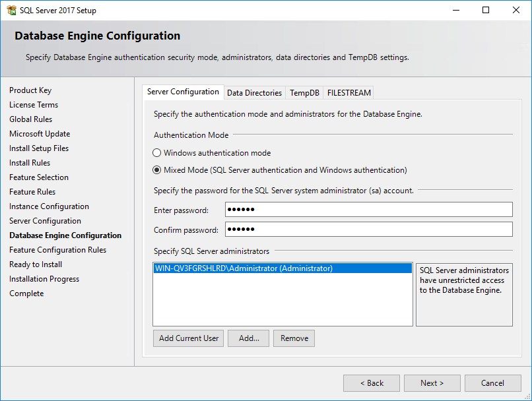Open the TempDB tab
Screen dimensions: 532x401
tap(304, 93)
